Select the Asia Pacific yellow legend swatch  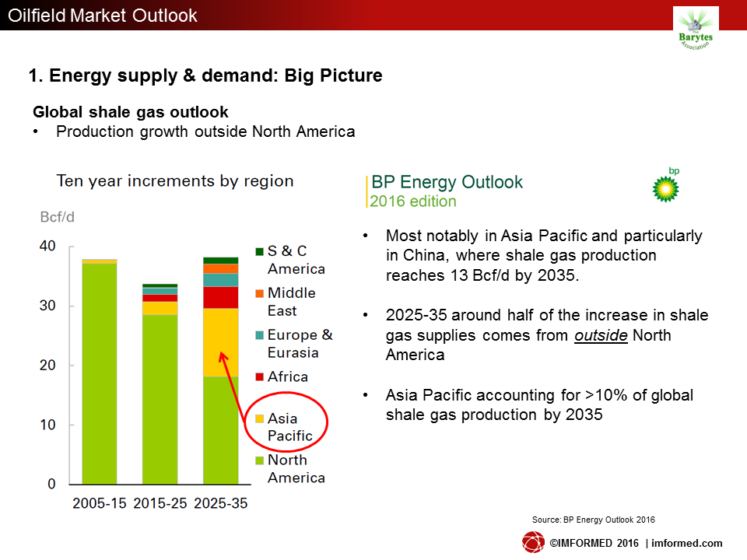coord(260,418)
